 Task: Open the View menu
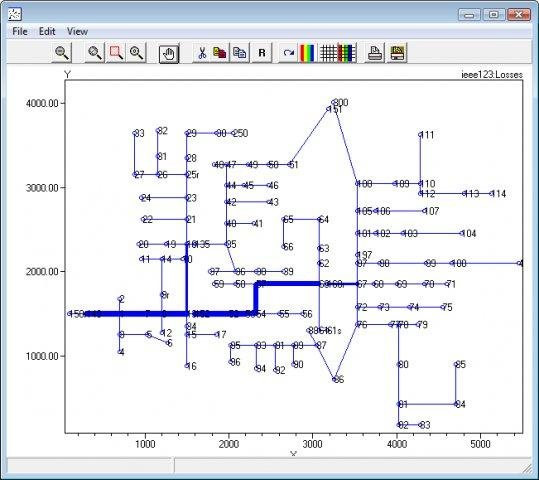click(77, 31)
